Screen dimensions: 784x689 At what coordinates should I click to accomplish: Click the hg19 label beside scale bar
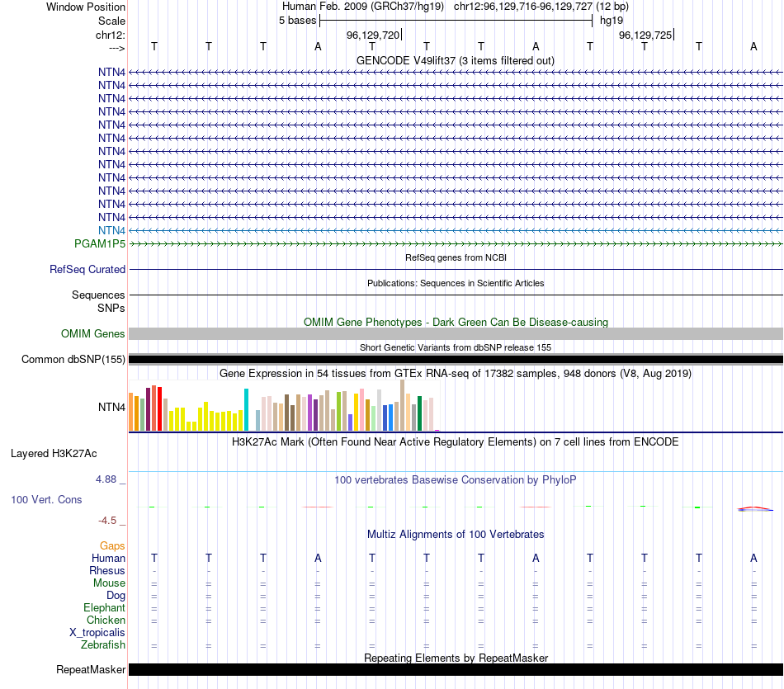pyautogui.click(x=612, y=21)
